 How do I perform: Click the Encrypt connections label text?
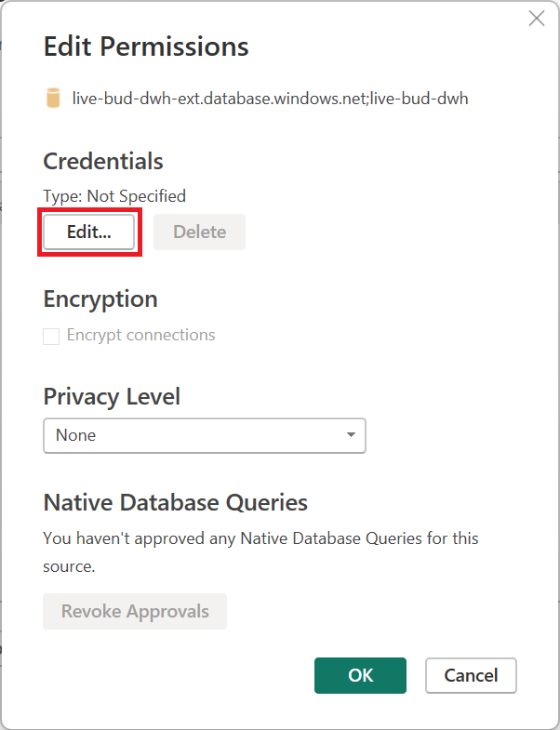(140, 335)
